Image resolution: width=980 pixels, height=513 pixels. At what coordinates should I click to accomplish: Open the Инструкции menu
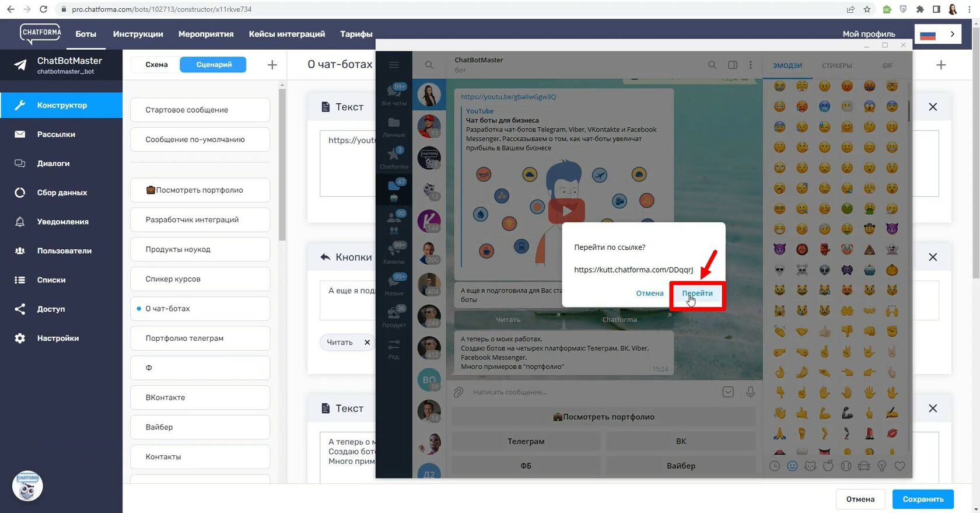pos(138,34)
